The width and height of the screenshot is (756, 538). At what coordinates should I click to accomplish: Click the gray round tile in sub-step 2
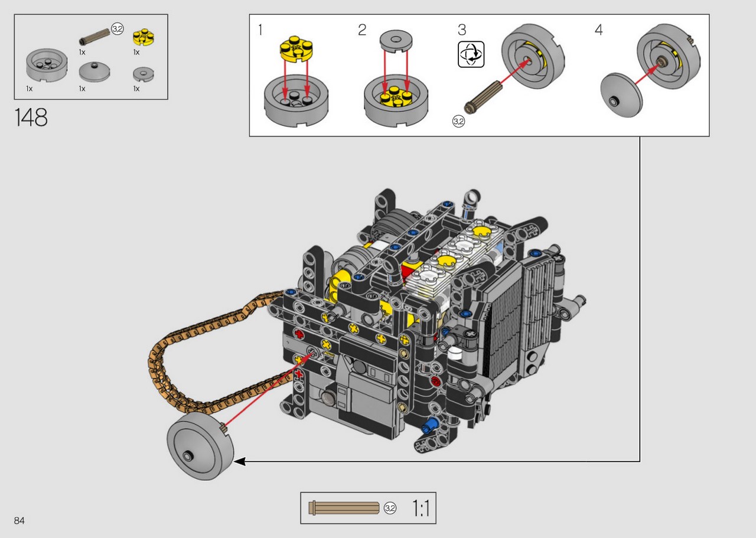click(396, 40)
